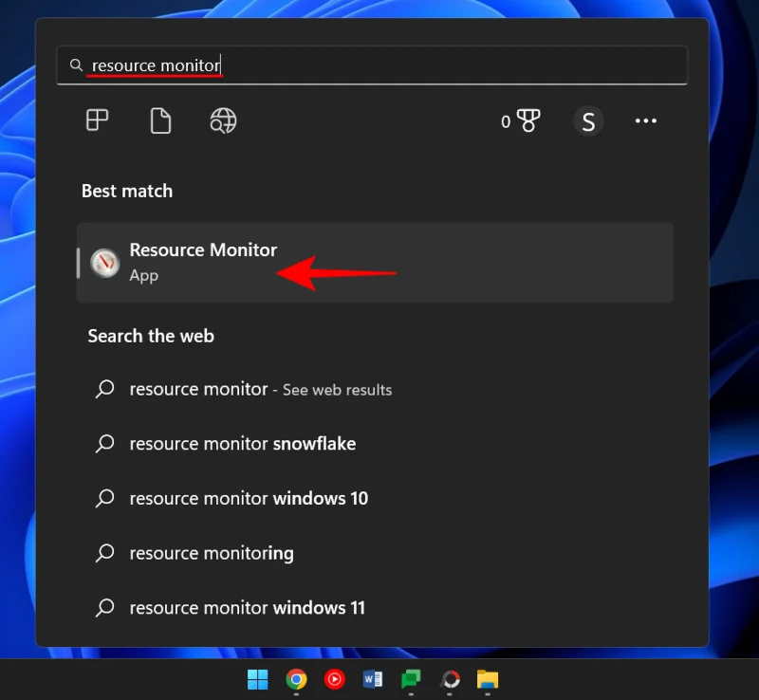Open Microsoft Word from taskbar
The image size is (759, 700).
point(373,680)
